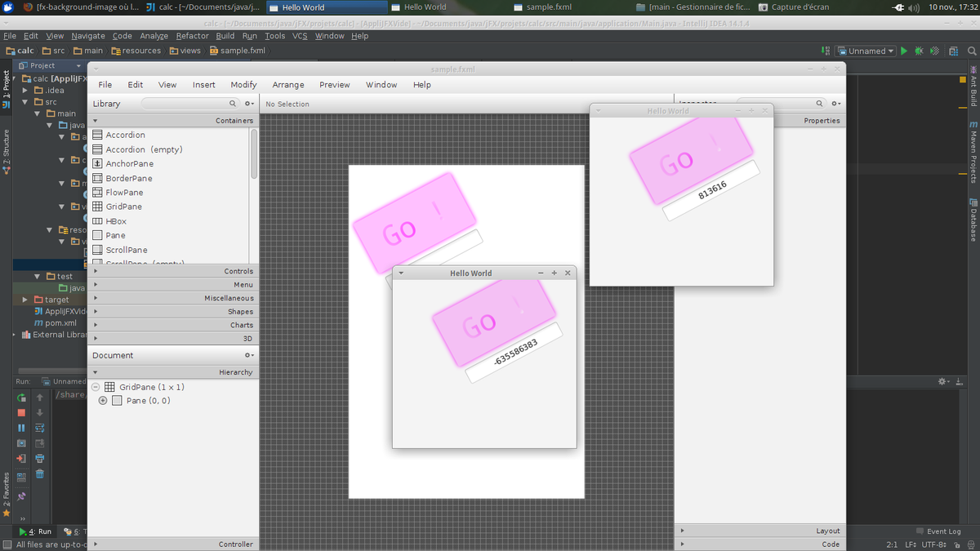The image size is (980, 551).
Task: Open the Unnamed run configuration dropdown
Action: point(866,51)
